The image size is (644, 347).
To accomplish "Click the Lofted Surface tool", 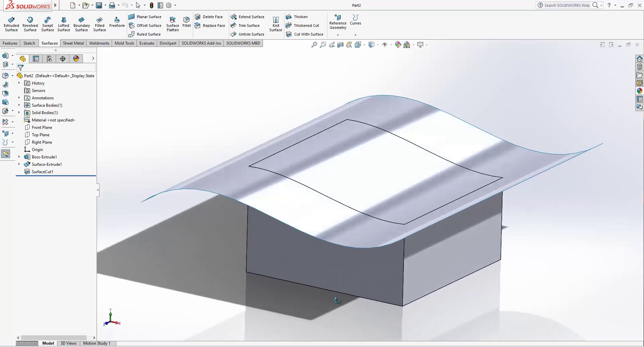I will 63,24.
